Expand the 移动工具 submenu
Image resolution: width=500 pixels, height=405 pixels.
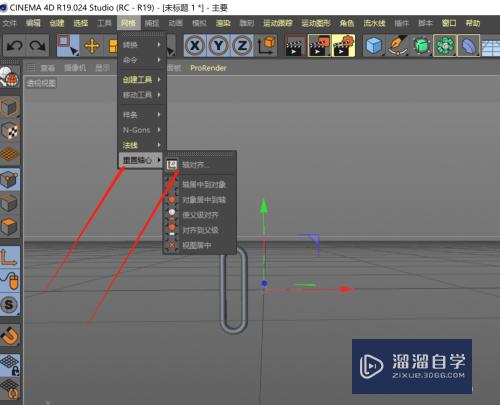pyautogui.click(x=142, y=95)
